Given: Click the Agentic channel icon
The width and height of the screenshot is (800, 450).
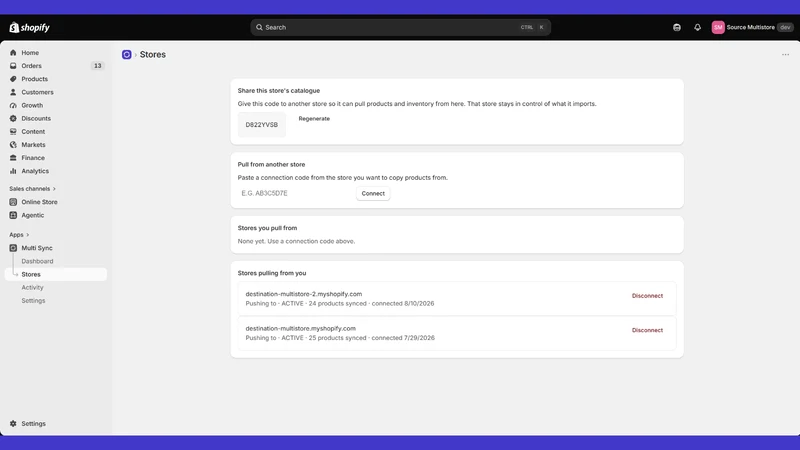Looking at the screenshot, I should tap(13, 215).
